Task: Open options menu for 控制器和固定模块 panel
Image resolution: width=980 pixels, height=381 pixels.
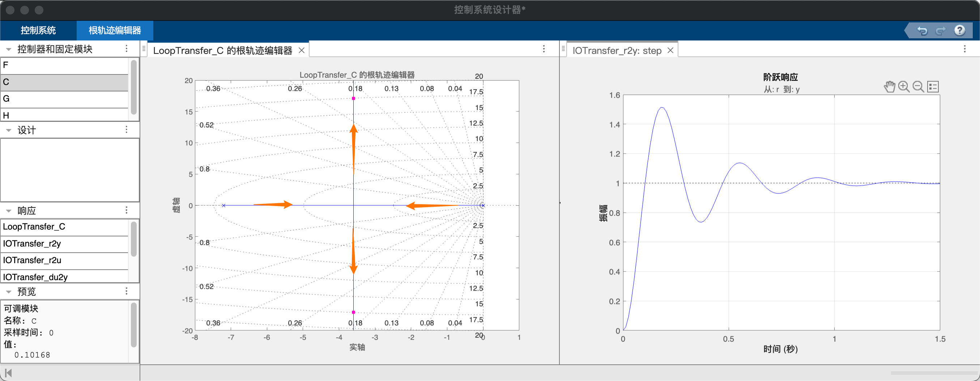Action: click(x=127, y=49)
